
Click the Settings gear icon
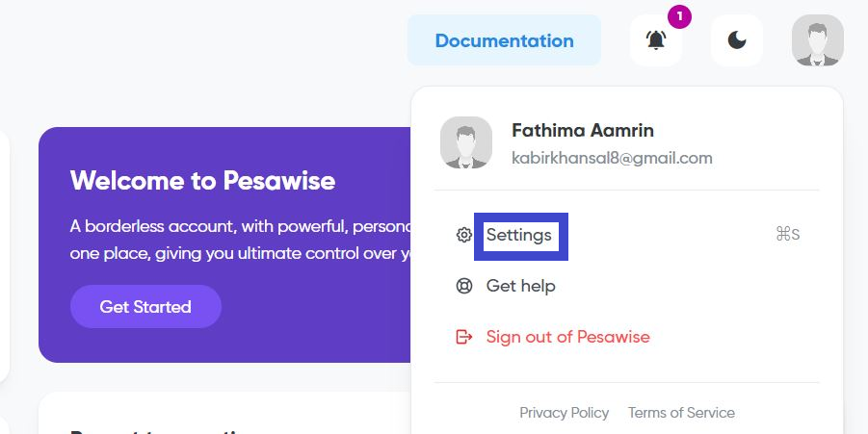(464, 235)
